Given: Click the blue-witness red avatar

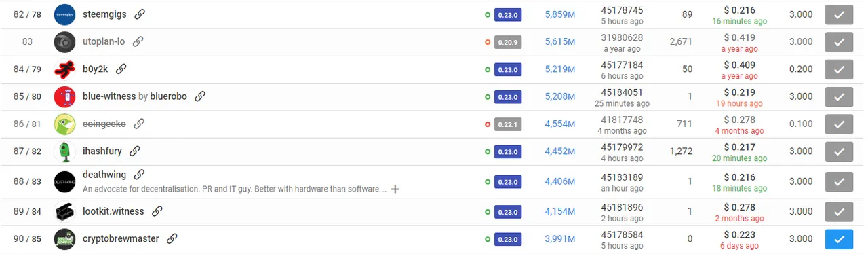Looking at the screenshot, I should [x=64, y=96].
